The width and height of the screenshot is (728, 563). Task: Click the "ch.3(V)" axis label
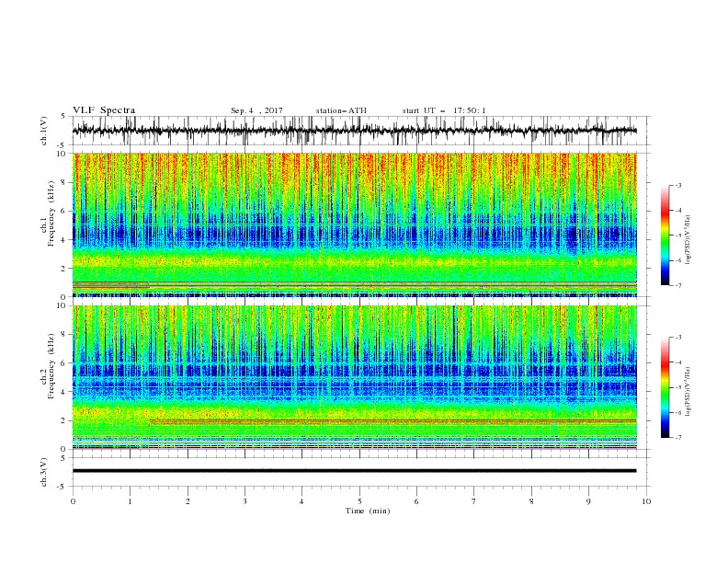pos(44,472)
